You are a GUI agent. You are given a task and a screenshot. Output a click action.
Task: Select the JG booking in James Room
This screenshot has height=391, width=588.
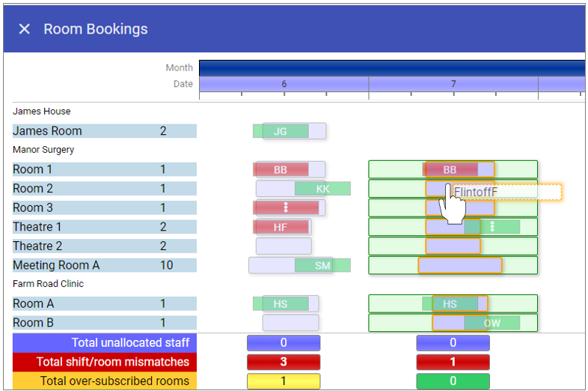281,131
